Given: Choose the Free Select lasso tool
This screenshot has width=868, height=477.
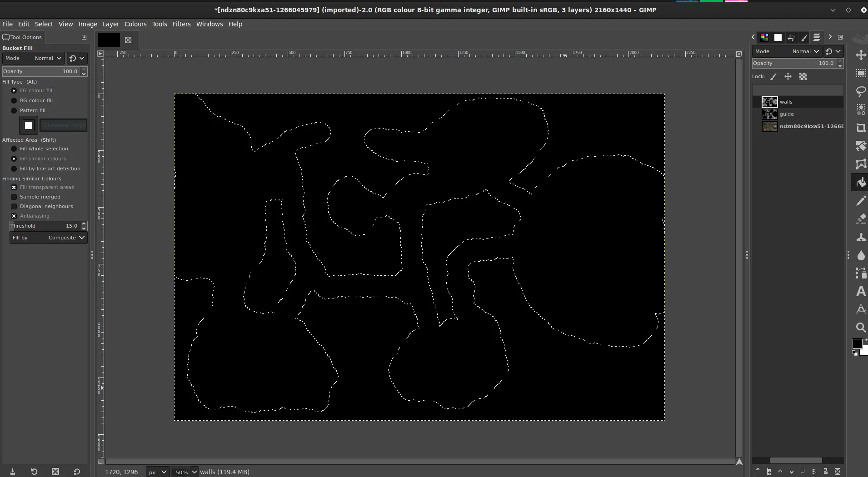Looking at the screenshot, I should click(861, 91).
